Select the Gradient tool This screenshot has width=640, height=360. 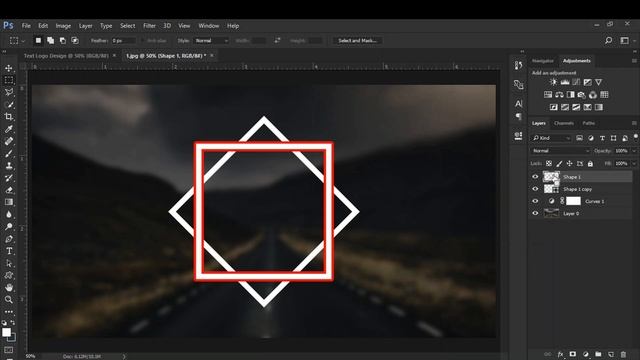point(9,202)
